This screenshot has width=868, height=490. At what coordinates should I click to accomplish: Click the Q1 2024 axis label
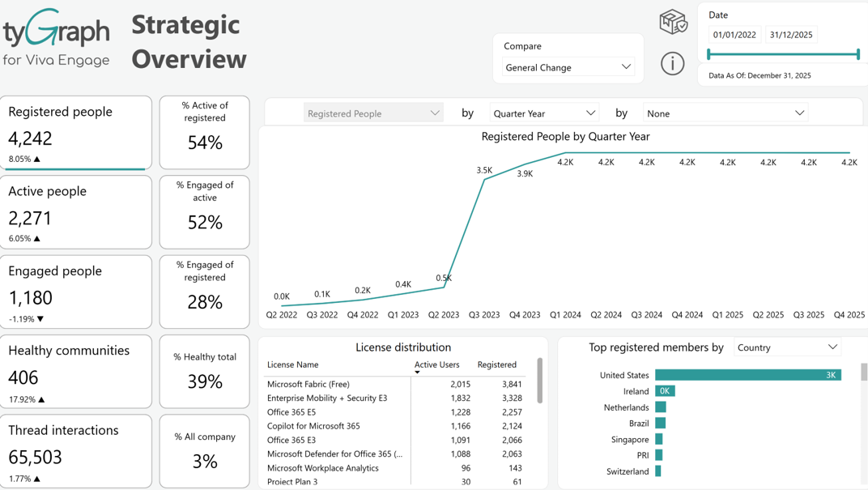(565, 314)
